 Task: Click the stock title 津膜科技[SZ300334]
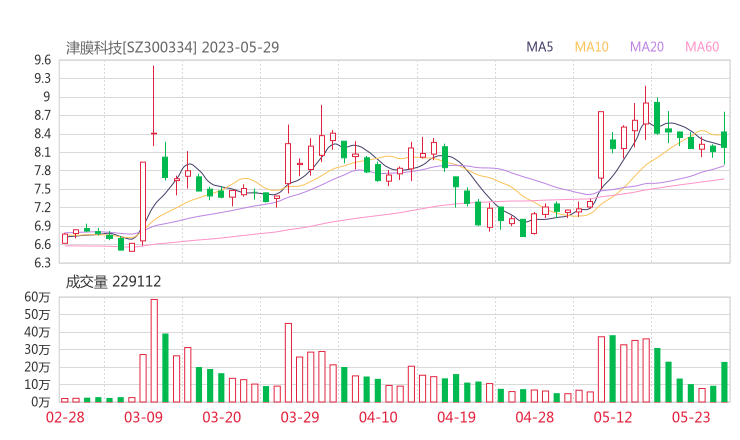click(131, 48)
